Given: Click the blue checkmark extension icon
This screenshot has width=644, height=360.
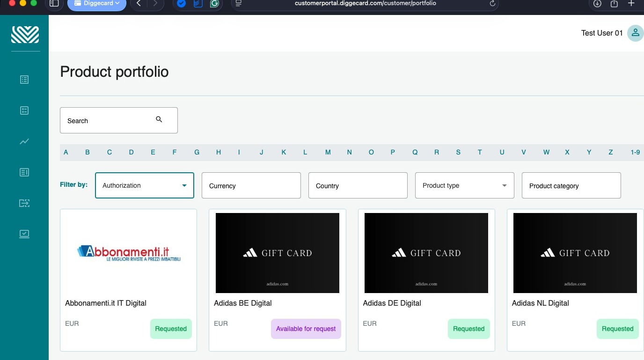Looking at the screenshot, I should pyautogui.click(x=181, y=4).
